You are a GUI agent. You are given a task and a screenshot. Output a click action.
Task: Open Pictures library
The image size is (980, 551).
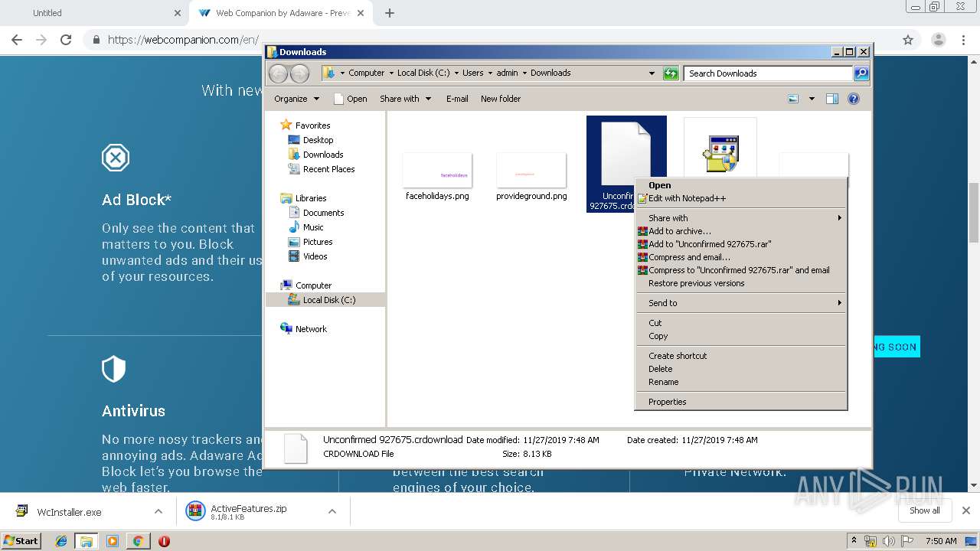[x=310, y=242]
